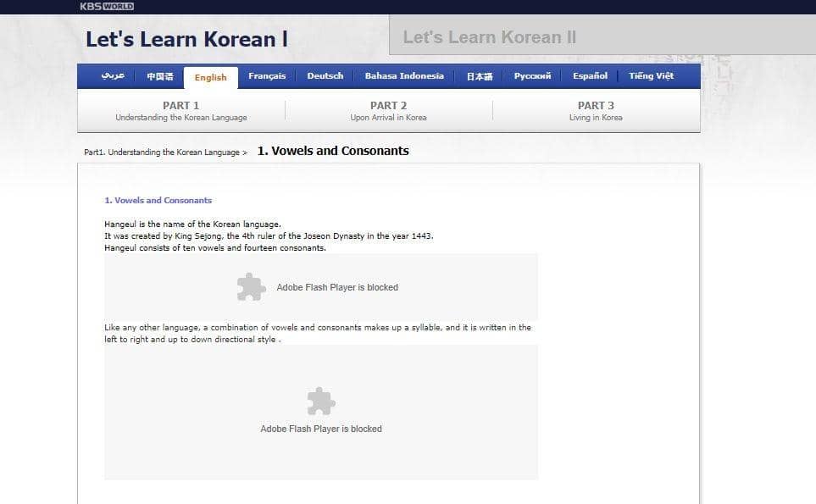Image resolution: width=816 pixels, height=504 pixels.
Task: Choose the Русский language tab
Action: coord(531,75)
